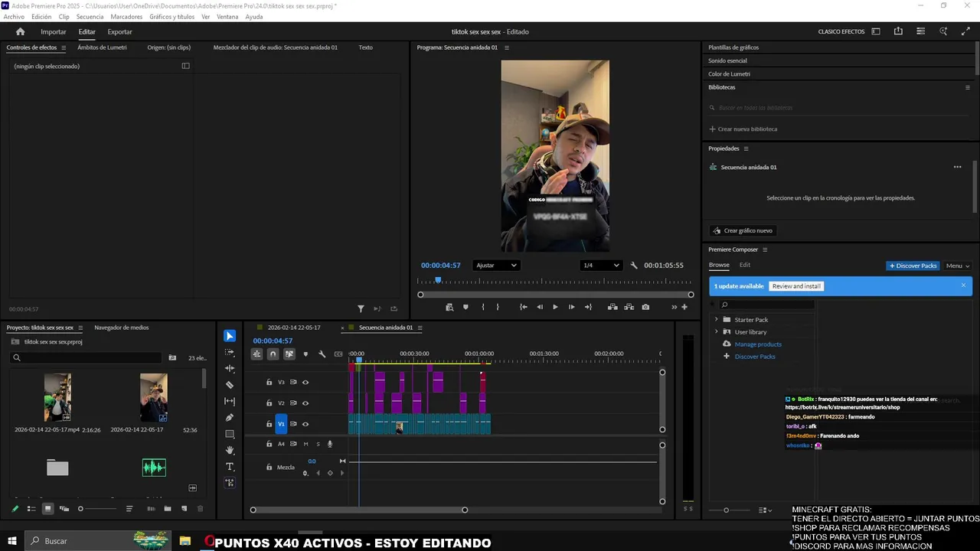
Task: Select the Razor tool
Action: [230, 385]
